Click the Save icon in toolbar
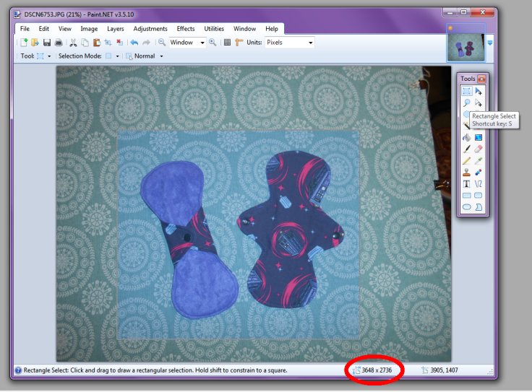 click(47, 43)
